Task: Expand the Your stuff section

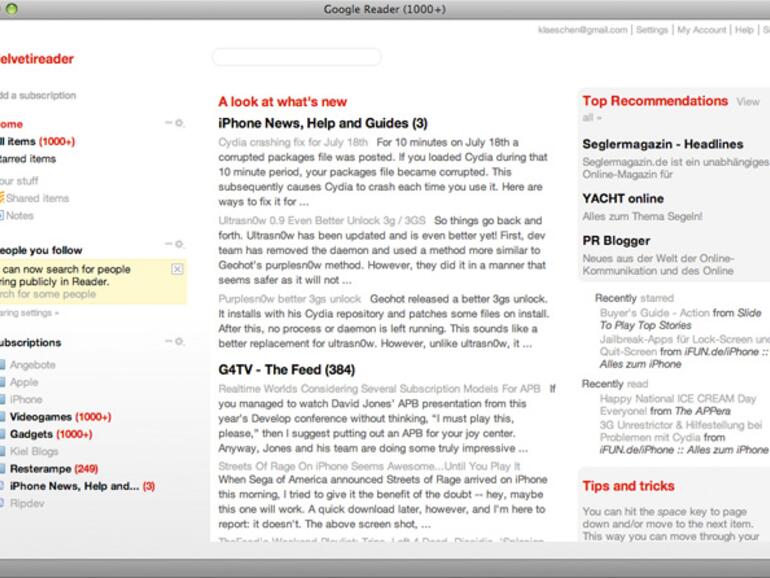Action: (19, 181)
